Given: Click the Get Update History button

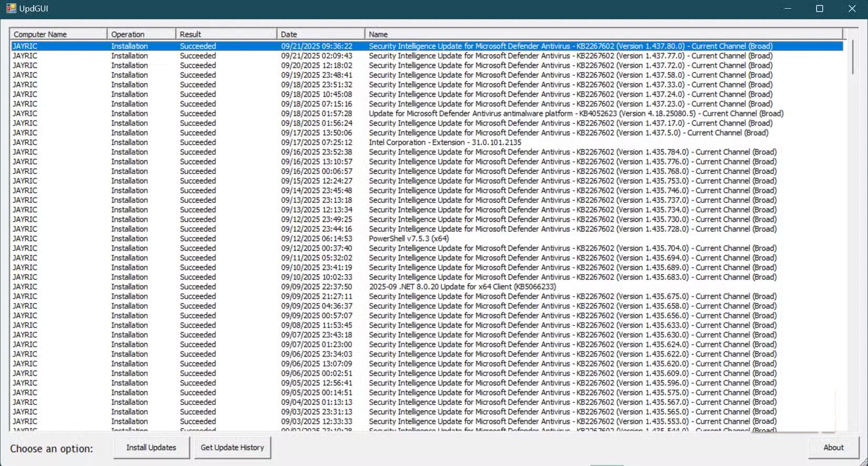Looking at the screenshot, I should point(233,448).
